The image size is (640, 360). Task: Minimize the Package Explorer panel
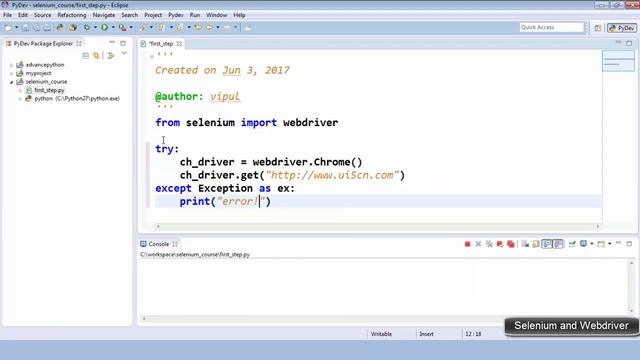click(112, 42)
